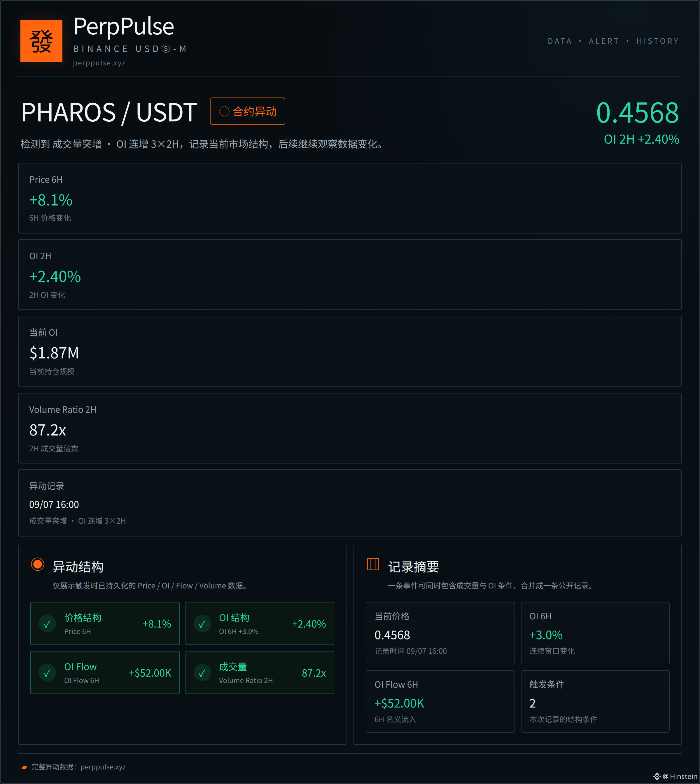Toggle the 价格结构 checkmark
This screenshot has height=784, width=700.
[x=47, y=624]
